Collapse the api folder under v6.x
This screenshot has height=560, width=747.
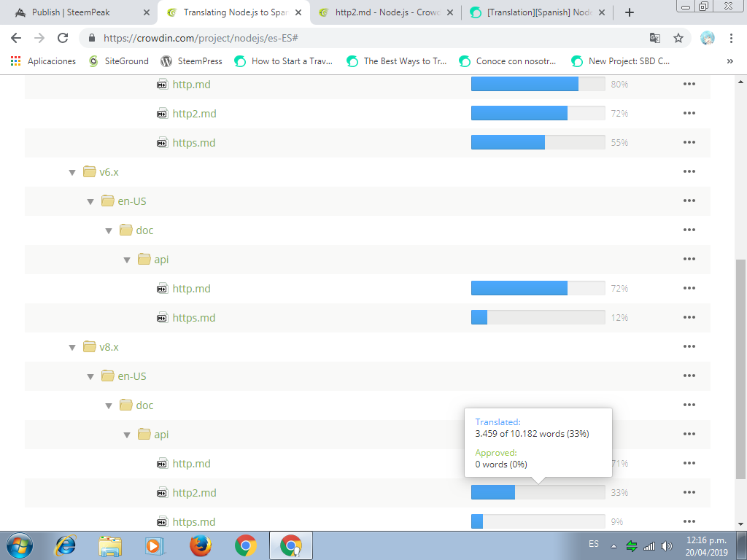pyautogui.click(x=127, y=260)
